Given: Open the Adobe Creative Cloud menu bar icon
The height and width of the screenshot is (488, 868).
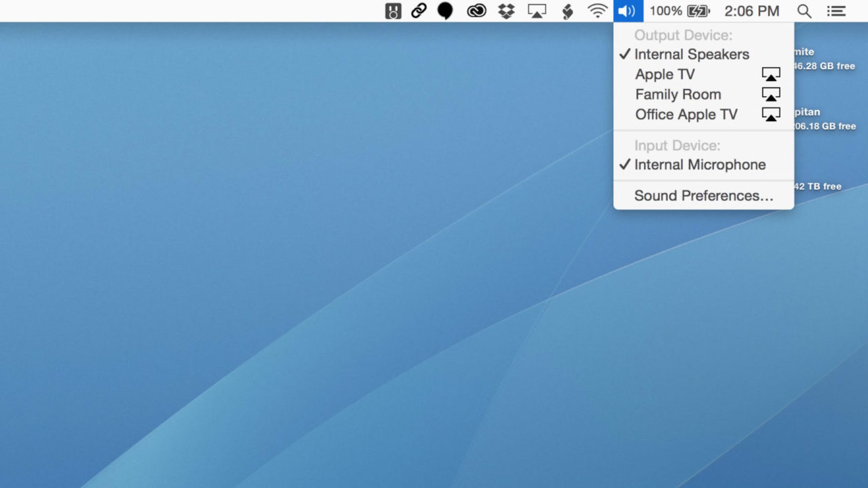Looking at the screenshot, I should [x=476, y=11].
